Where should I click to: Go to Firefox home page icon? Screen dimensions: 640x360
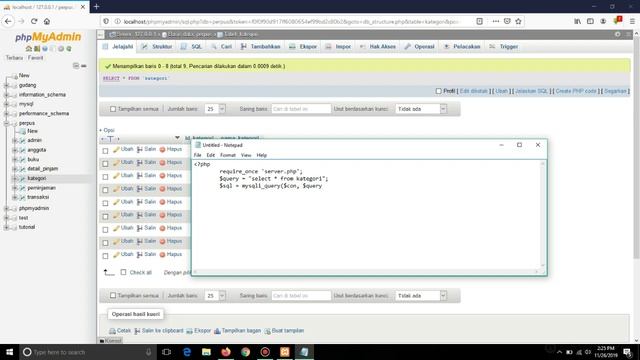pos(47,21)
